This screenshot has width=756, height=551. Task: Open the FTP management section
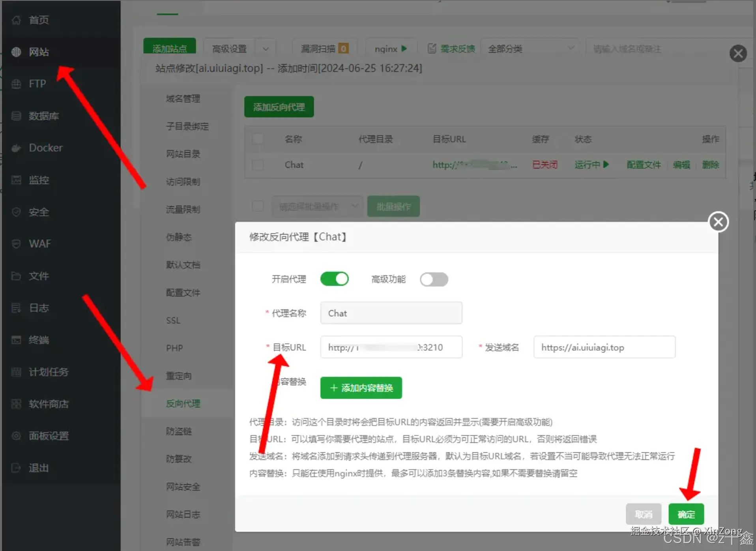pos(37,84)
